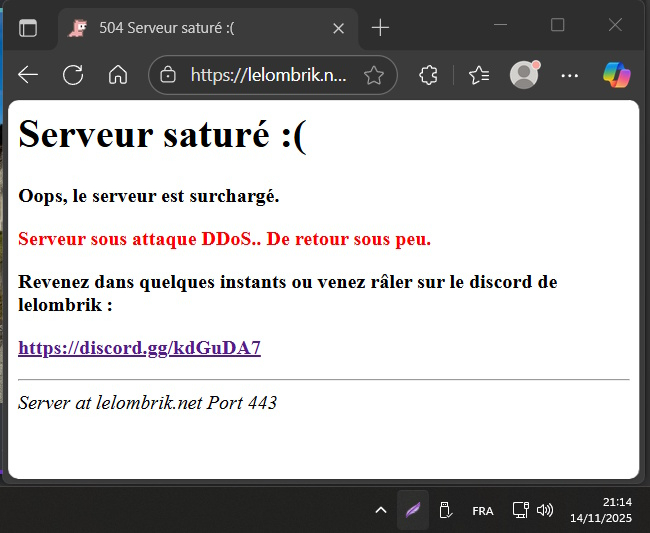Click the Home button
Screen dimensions: 650x533
(118, 75)
